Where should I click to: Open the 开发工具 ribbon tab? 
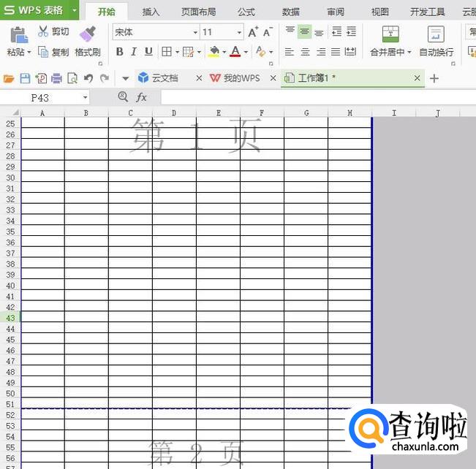(428, 12)
